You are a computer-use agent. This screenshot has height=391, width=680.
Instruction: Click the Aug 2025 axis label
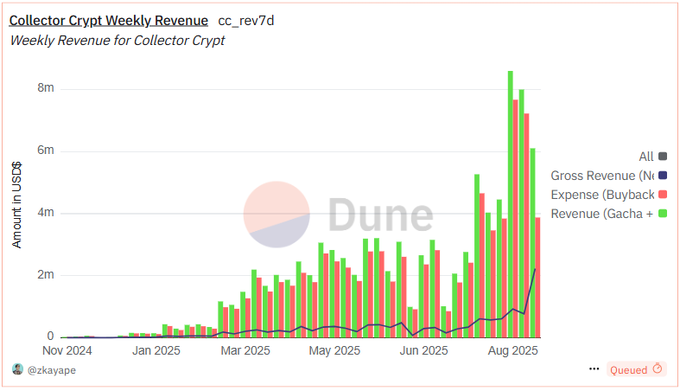513,351
